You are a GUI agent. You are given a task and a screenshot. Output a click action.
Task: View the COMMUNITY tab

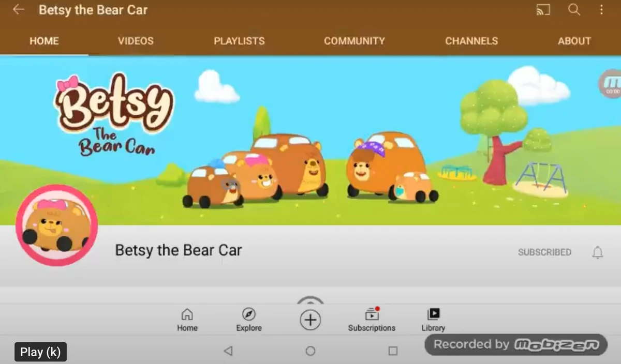(x=354, y=41)
